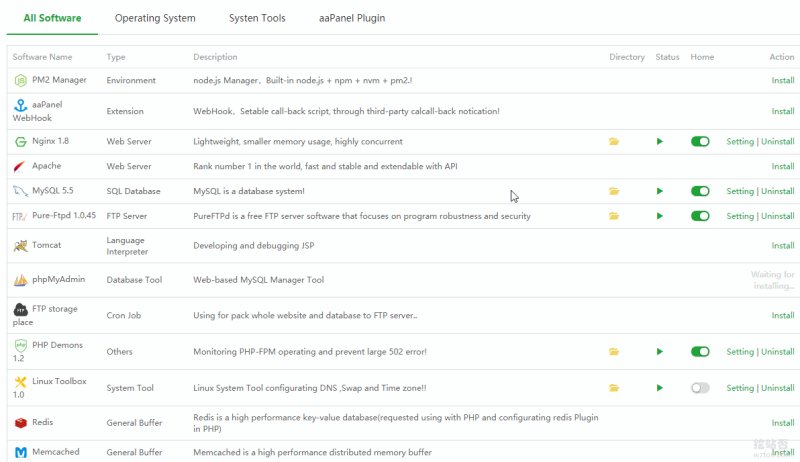Click the MySQL 5.5 folder icon
The width and height of the screenshot is (800, 462).
pos(614,191)
